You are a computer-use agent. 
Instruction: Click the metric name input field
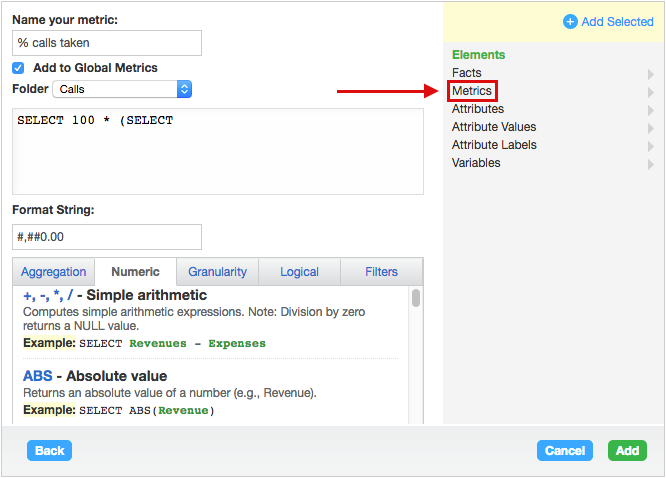pos(107,43)
